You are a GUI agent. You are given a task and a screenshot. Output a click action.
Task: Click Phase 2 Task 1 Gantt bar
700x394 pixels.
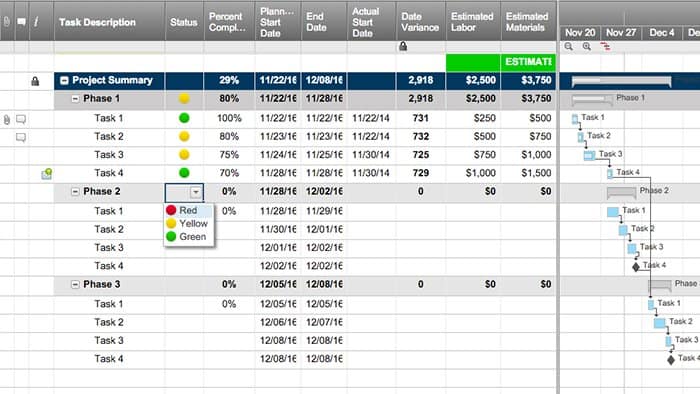click(613, 212)
